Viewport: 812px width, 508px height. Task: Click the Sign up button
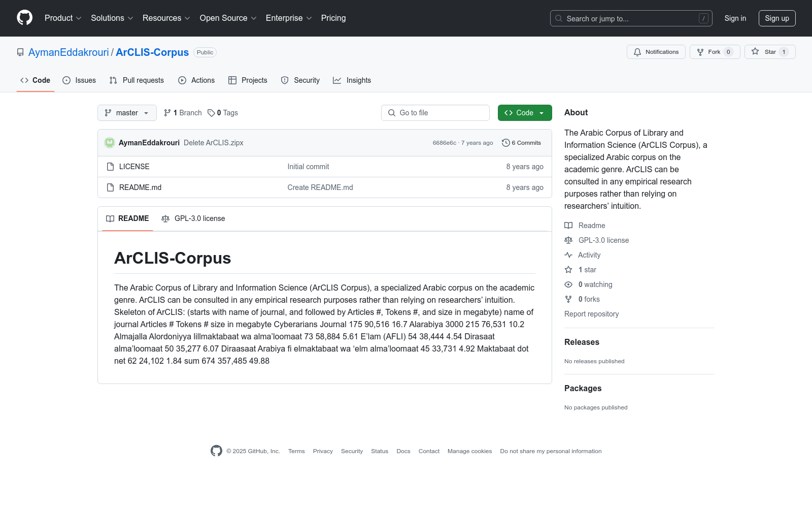[777, 18]
